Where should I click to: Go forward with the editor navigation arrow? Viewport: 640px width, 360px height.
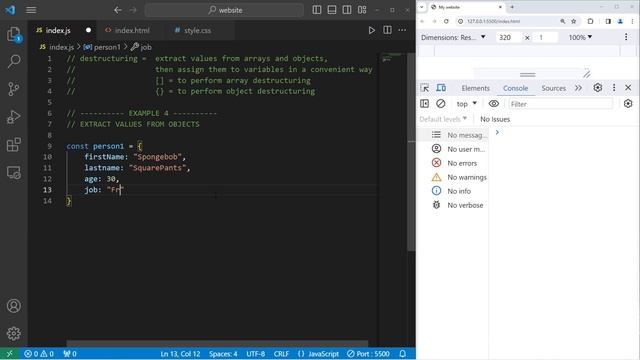[133, 10]
